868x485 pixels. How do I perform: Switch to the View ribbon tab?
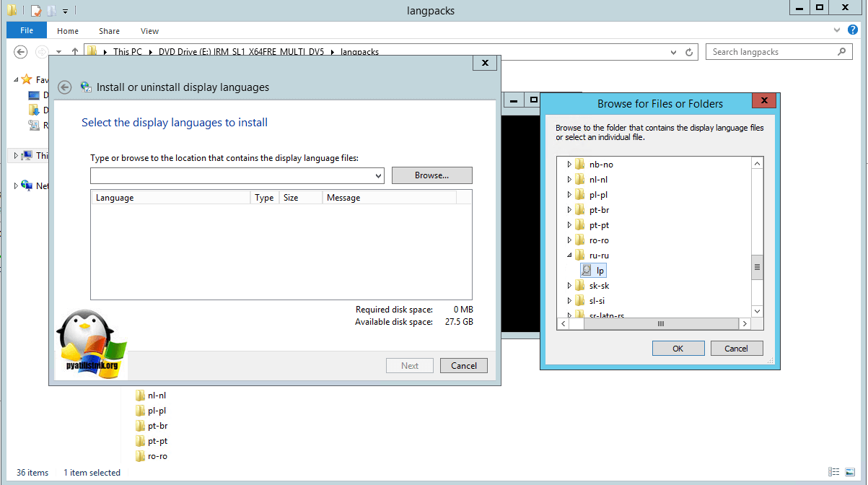click(149, 31)
